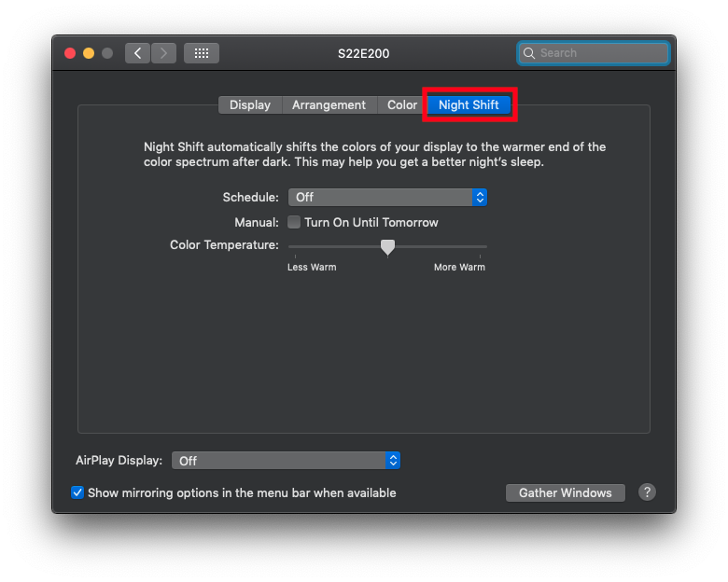Image resolution: width=728 pixels, height=582 pixels.
Task: Click the More Warm end of slider
Action: 485,247
